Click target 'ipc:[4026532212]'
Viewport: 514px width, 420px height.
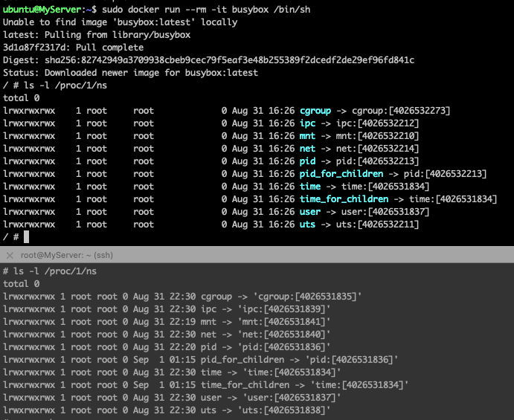click(x=377, y=123)
